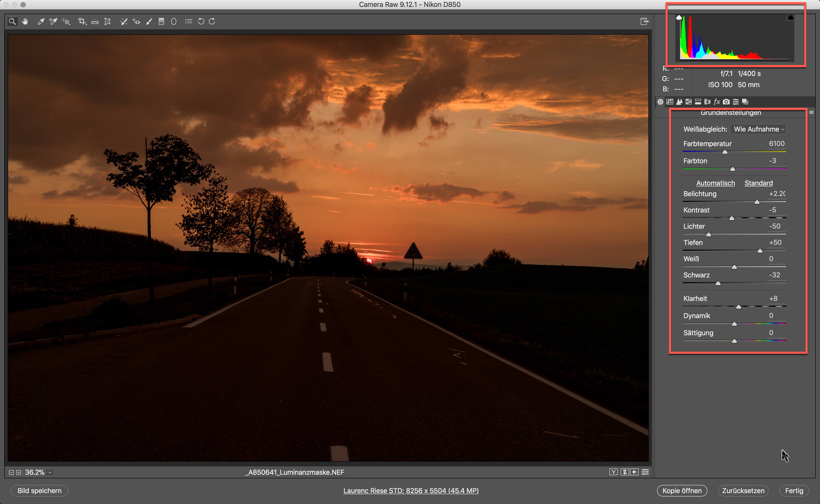Adjust the Klarheit slider handle

click(x=739, y=307)
